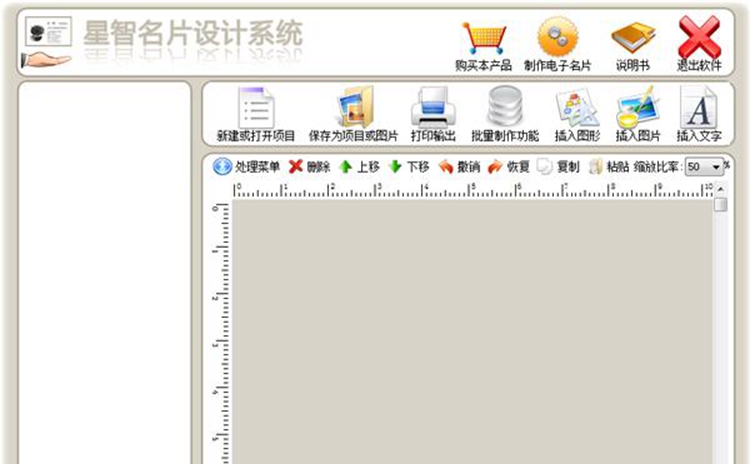Open 批量制作功能 database icon
750x464 pixels.
(x=505, y=106)
